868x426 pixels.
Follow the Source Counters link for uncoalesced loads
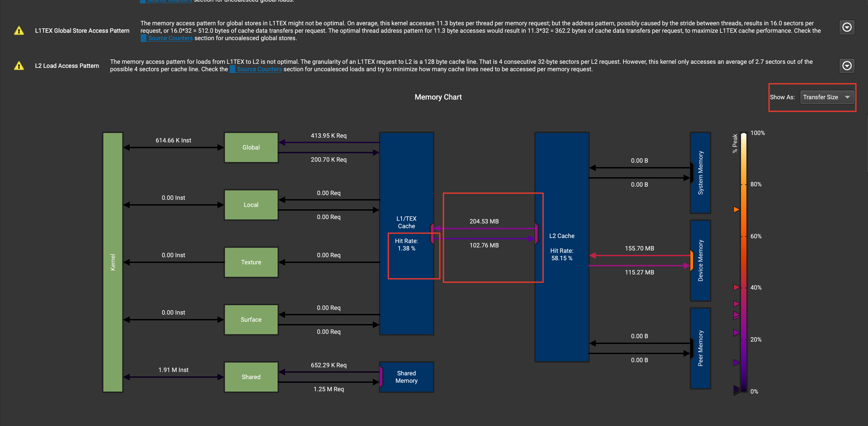click(x=259, y=69)
